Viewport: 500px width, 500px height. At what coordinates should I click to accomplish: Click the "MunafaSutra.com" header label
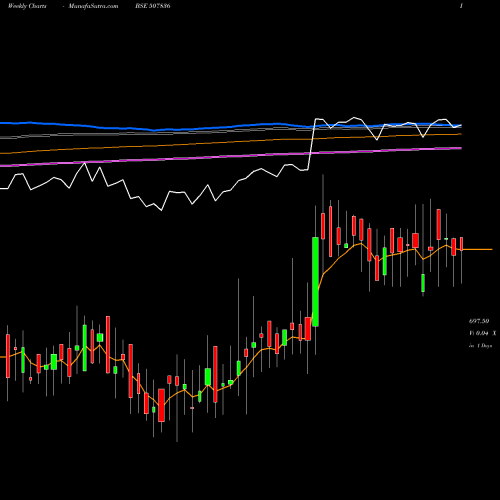(93, 6)
